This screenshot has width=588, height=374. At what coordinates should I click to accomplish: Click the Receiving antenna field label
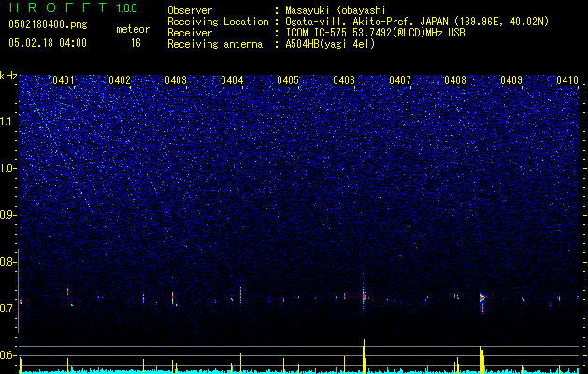click(215, 44)
